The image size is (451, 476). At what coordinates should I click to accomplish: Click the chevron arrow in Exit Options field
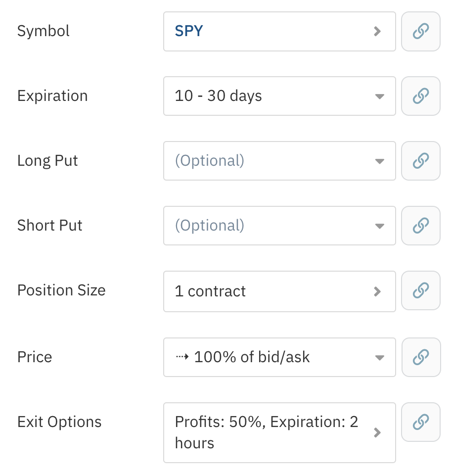(x=377, y=432)
